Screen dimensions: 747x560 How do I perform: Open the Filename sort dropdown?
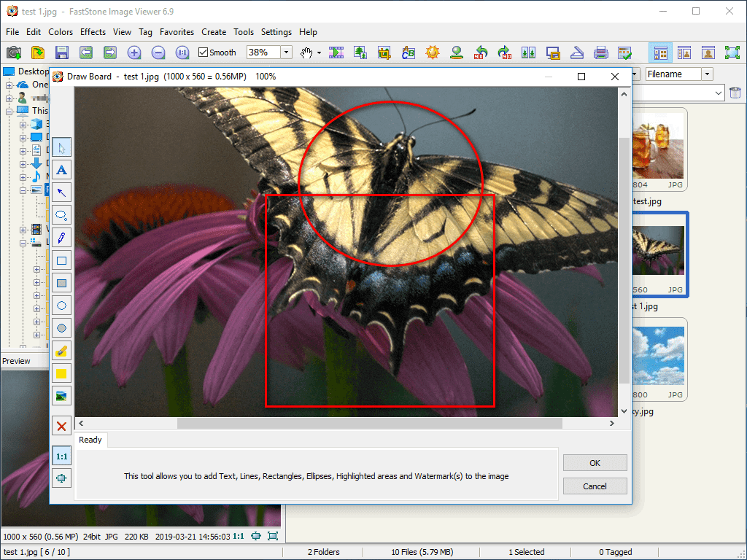coord(708,74)
